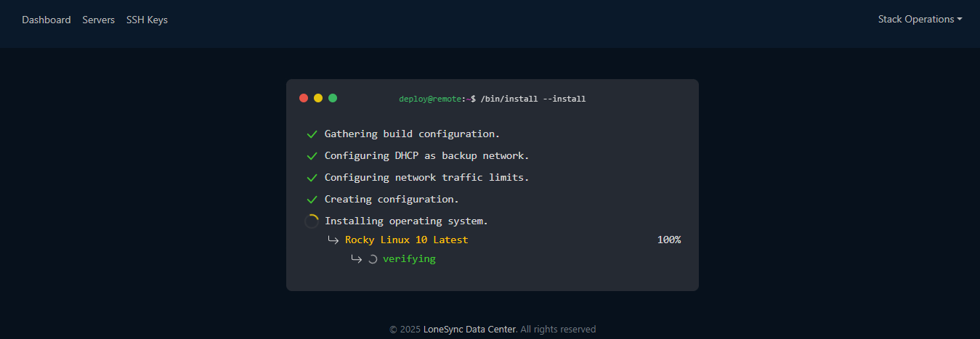Click the yellow dot in terminal header

tap(318, 98)
